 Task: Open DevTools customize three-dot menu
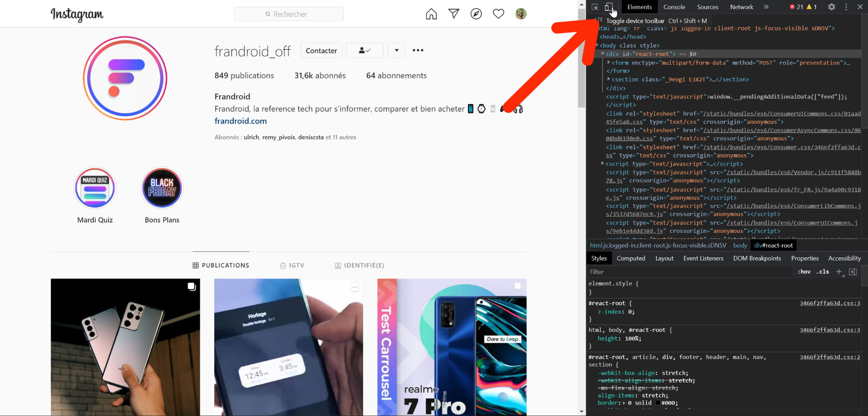(x=846, y=7)
